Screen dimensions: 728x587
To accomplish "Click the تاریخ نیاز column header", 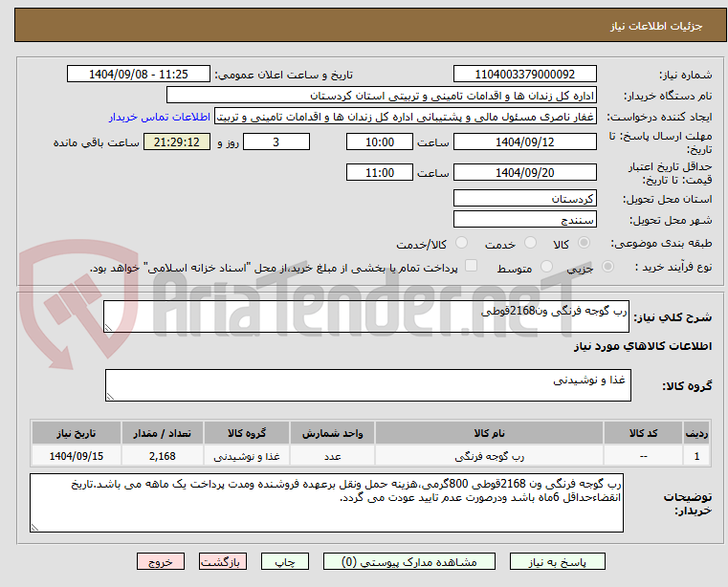I will point(77,433).
